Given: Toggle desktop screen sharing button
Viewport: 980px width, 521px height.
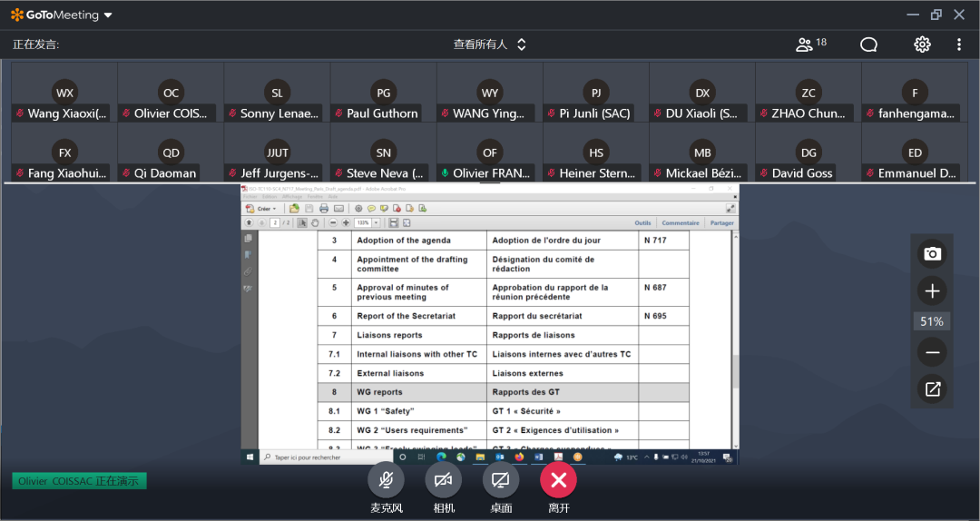Looking at the screenshot, I should pyautogui.click(x=501, y=479).
